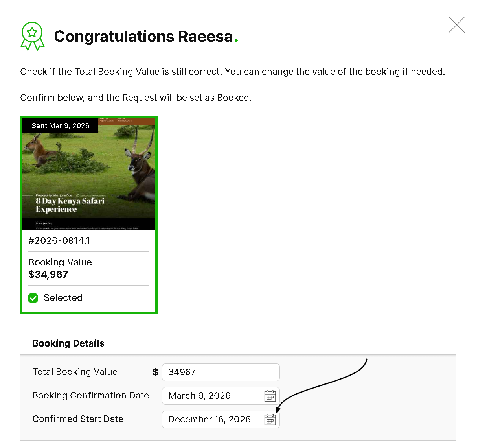478x448 pixels.
Task: Open calendar for Booking Confirmation Date
Action: pyautogui.click(x=270, y=396)
